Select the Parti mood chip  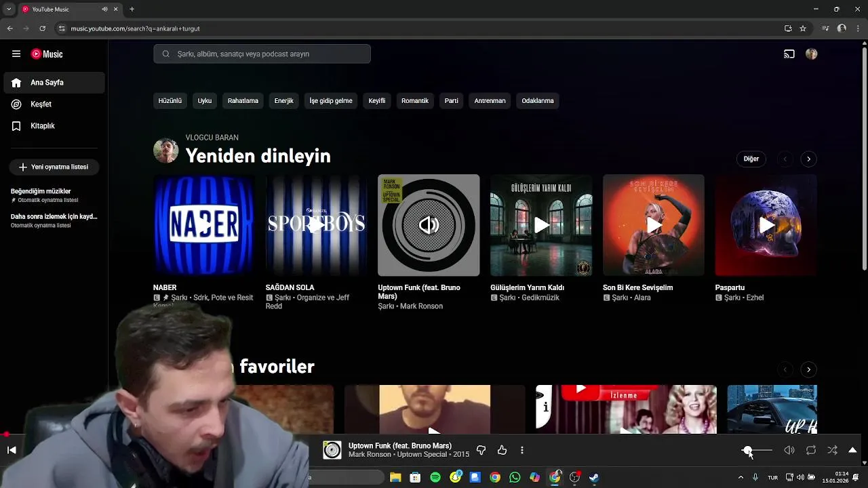452,101
